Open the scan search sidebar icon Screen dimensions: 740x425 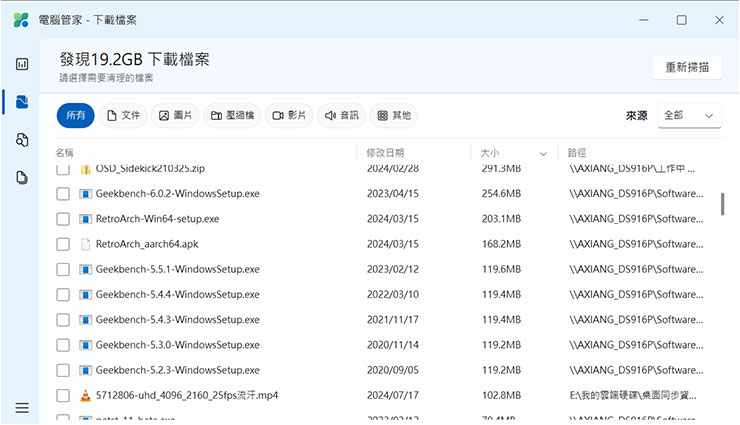click(x=22, y=140)
